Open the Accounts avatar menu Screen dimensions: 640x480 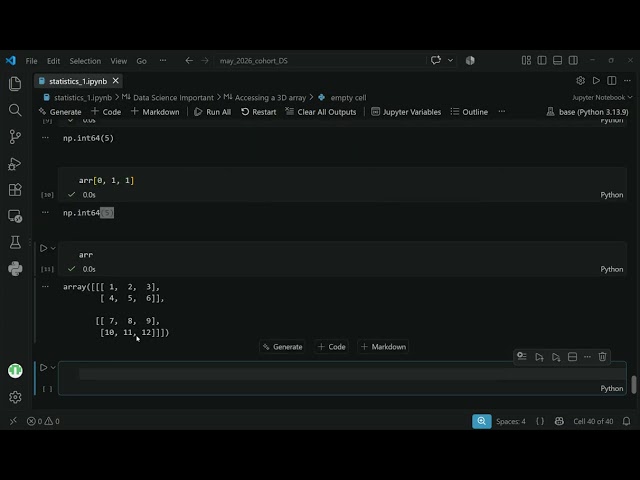pyautogui.click(x=15, y=371)
